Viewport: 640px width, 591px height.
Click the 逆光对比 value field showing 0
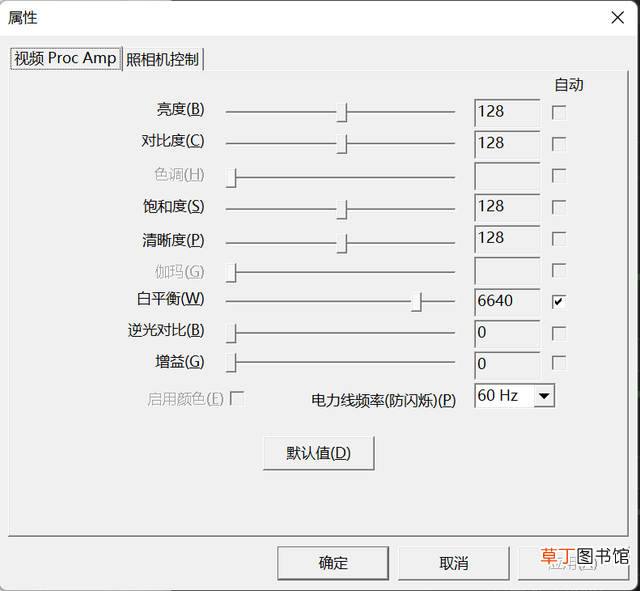507,333
